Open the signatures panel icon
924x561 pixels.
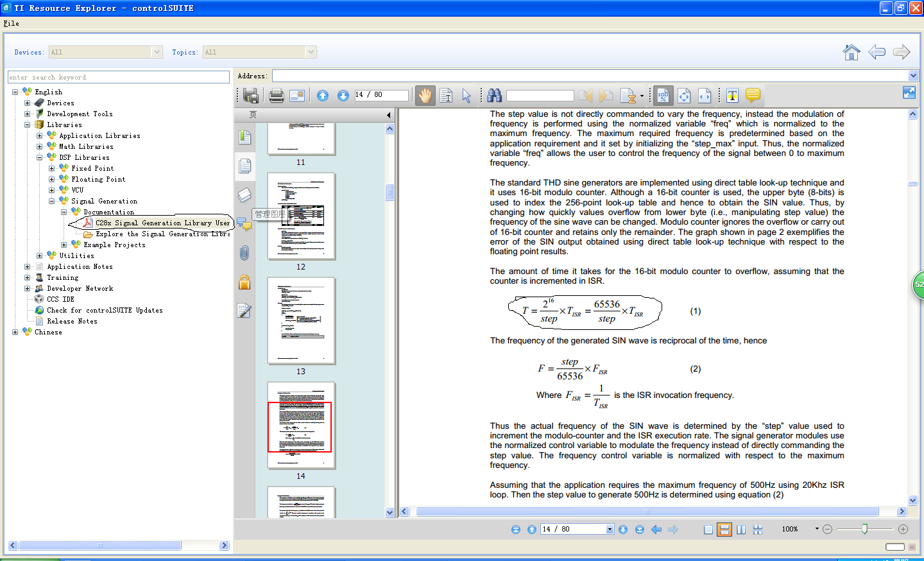[x=244, y=311]
